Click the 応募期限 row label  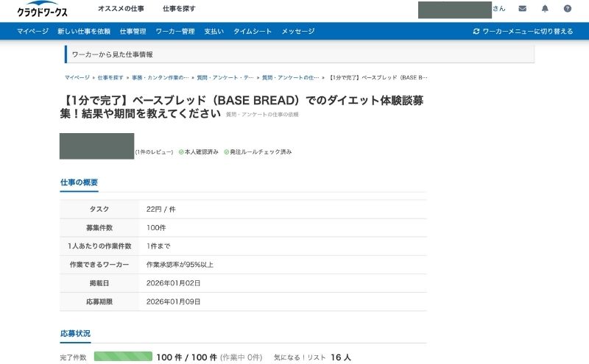99,301
